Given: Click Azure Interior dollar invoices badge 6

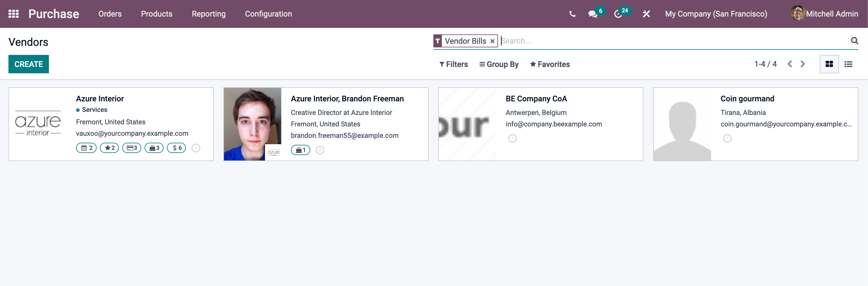Looking at the screenshot, I should point(177,148).
